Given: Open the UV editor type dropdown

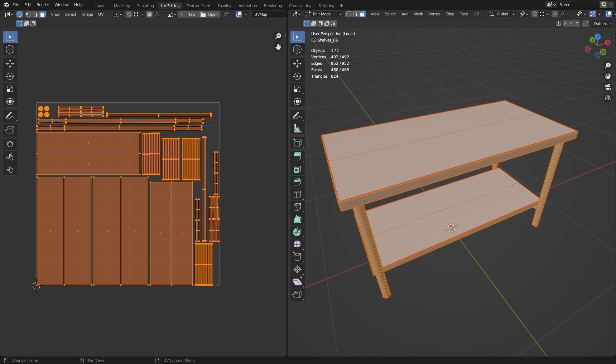Looking at the screenshot, I should 9,14.
